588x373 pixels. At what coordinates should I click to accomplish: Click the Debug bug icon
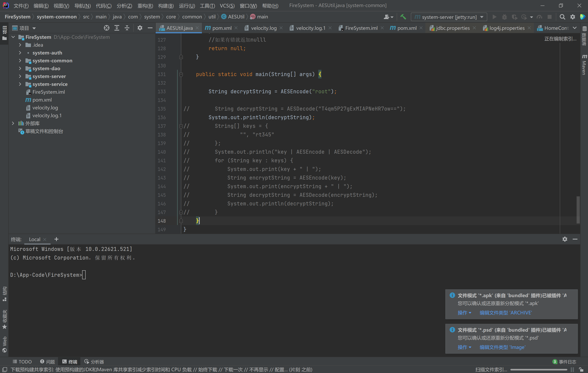(x=504, y=17)
